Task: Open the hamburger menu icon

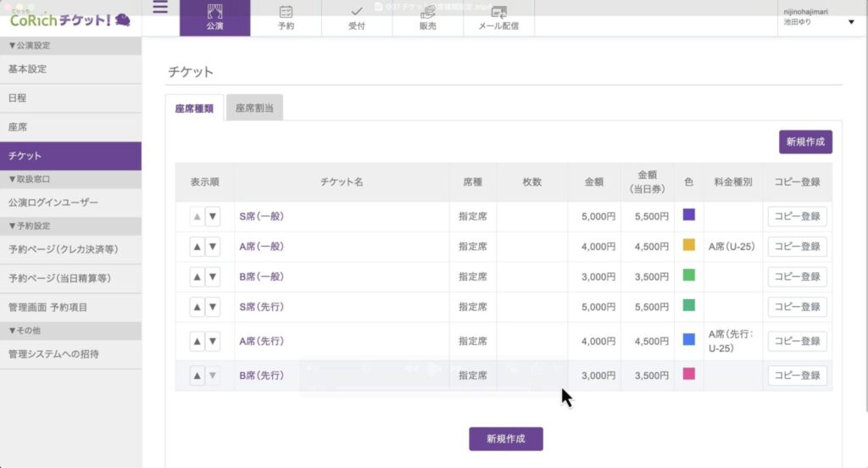Action: 160,9
